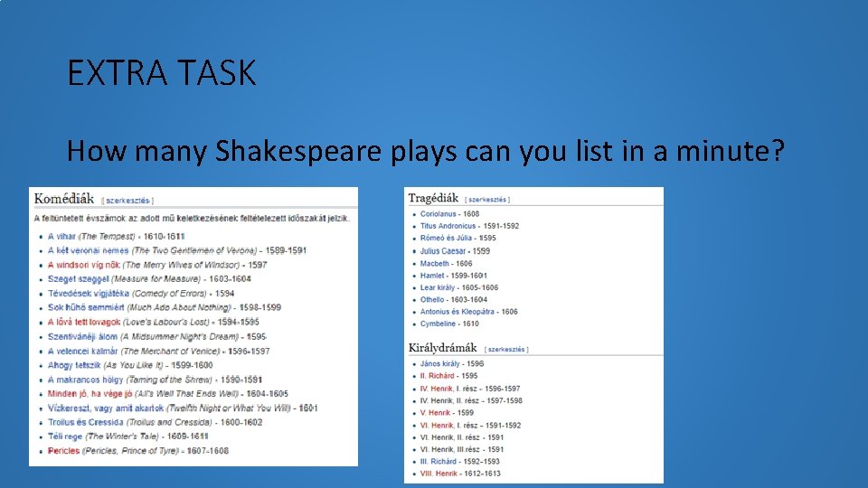
Task: Open red 'VI. Henrik' I. rész link
Action: [437, 425]
